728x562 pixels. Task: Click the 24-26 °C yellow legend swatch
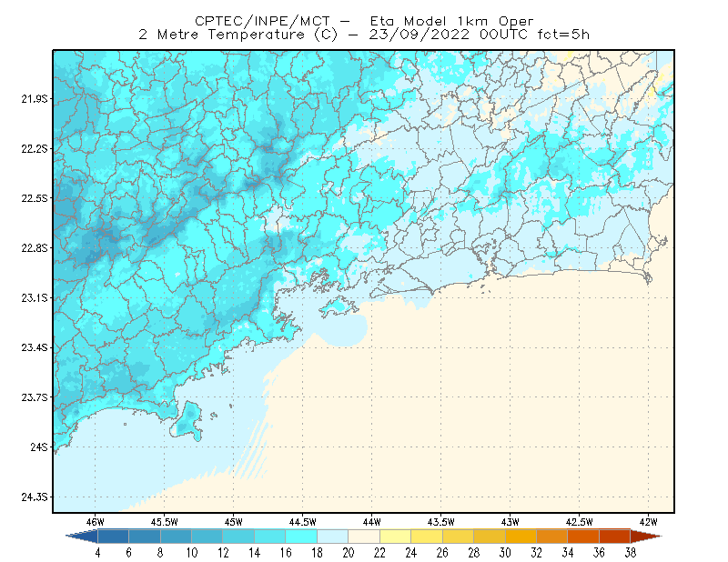tap(426, 537)
